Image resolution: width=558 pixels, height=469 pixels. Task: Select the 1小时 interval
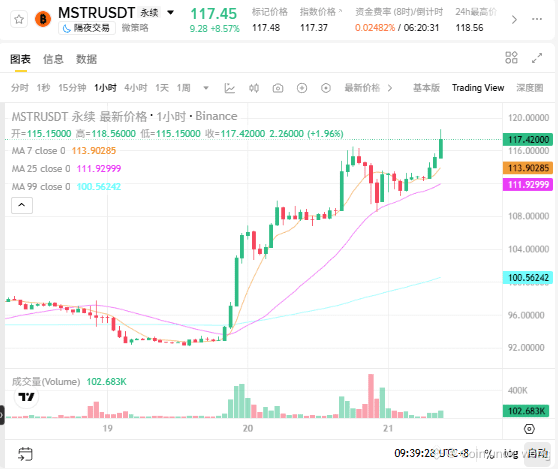[x=105, y=88]
